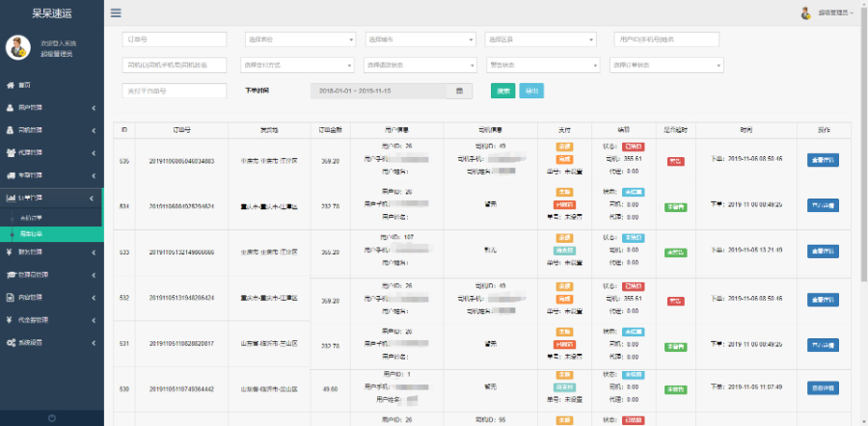Image resolution: width=868 pixels, height=426 pixels.
Task: Click the order management chart icon
Action: click(10, 198)
